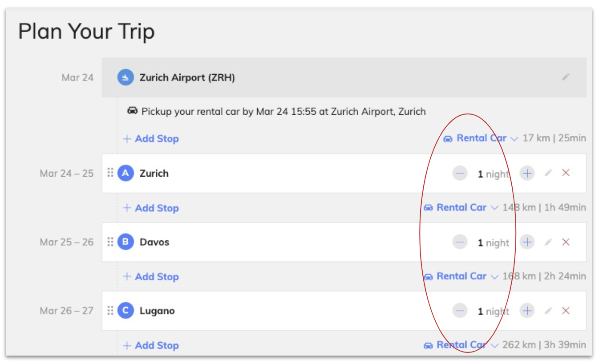Click the Lugano reorder handle
Viewport: 599px width, 364px height.
coord(110,310)
